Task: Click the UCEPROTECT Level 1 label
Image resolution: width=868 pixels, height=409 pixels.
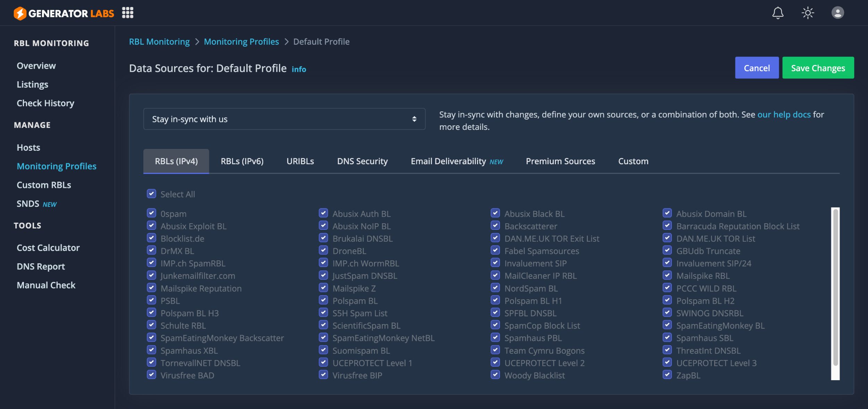Action: (x=372, y=363)
